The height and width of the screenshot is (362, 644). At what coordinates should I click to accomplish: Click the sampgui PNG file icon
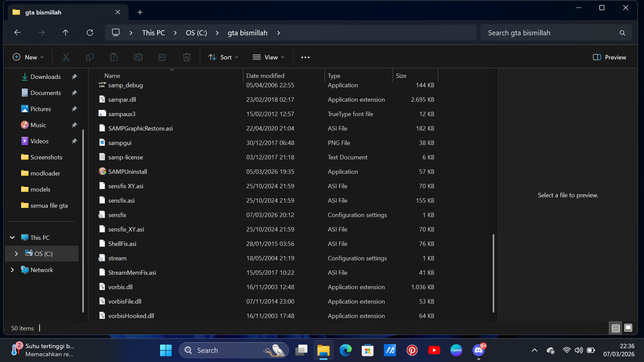[x=102, y=143]
